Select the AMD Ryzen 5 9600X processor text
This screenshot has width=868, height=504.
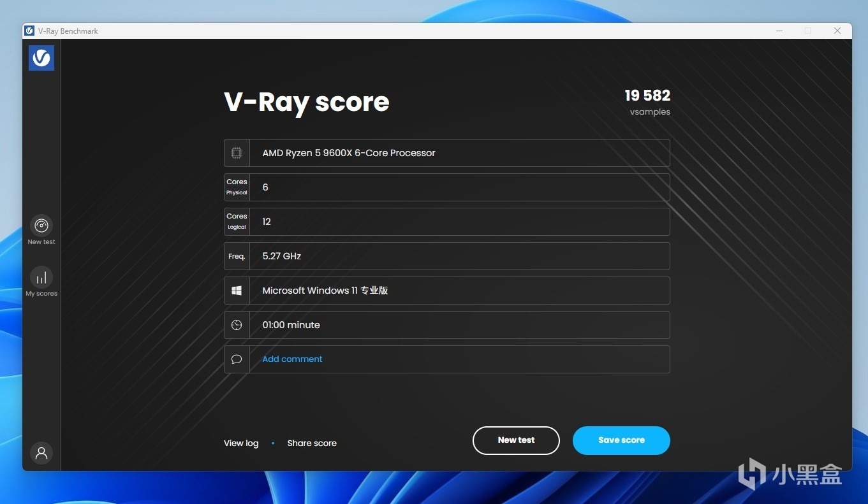pos(349,153)
